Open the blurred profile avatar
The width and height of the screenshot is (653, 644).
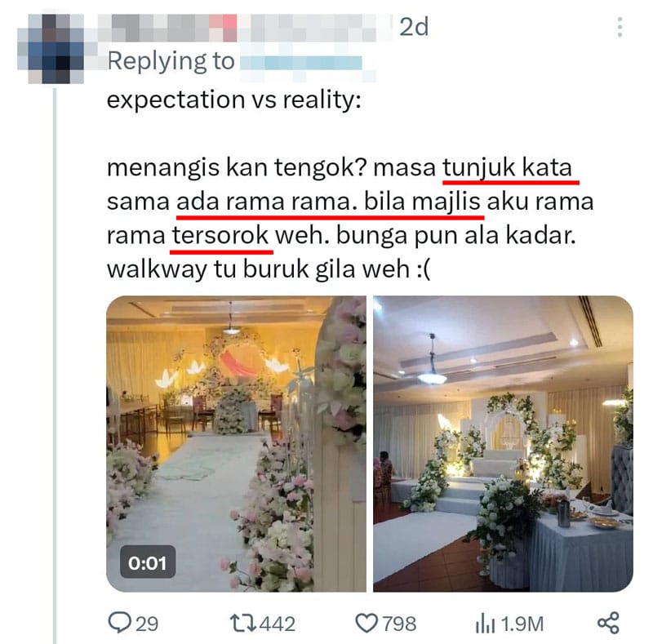(x=51, y=48)
